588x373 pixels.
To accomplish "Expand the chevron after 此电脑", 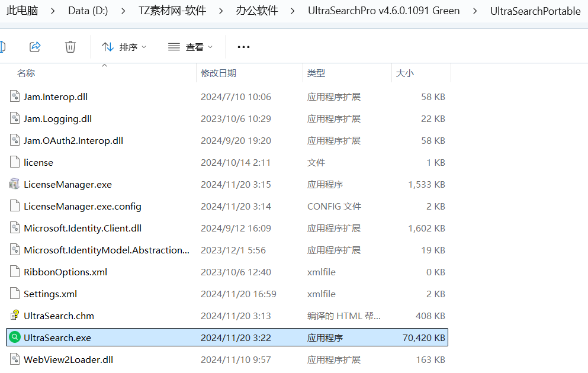I will tap(53, 11).
